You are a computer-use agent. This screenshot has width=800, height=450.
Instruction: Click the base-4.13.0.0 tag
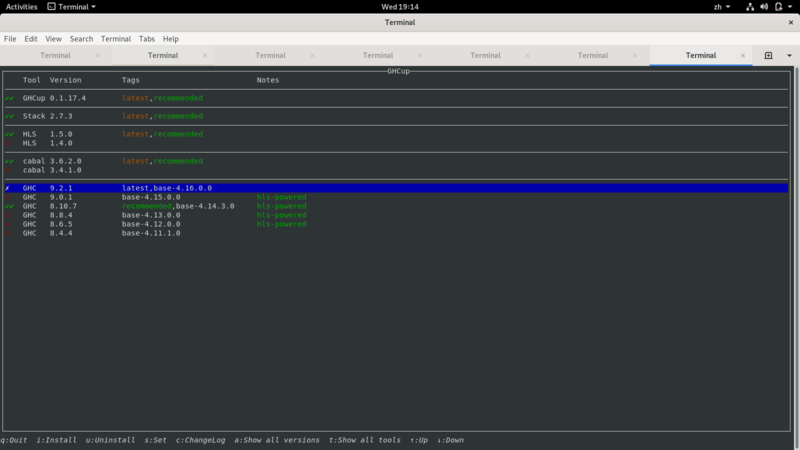click(x=151, y=215)
